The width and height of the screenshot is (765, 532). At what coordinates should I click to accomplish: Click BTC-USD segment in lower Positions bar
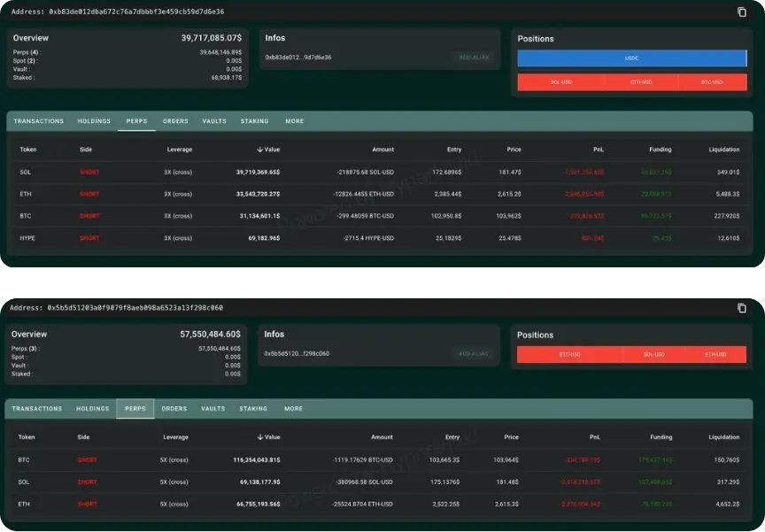pyautogui.click(x=569, y=354)
